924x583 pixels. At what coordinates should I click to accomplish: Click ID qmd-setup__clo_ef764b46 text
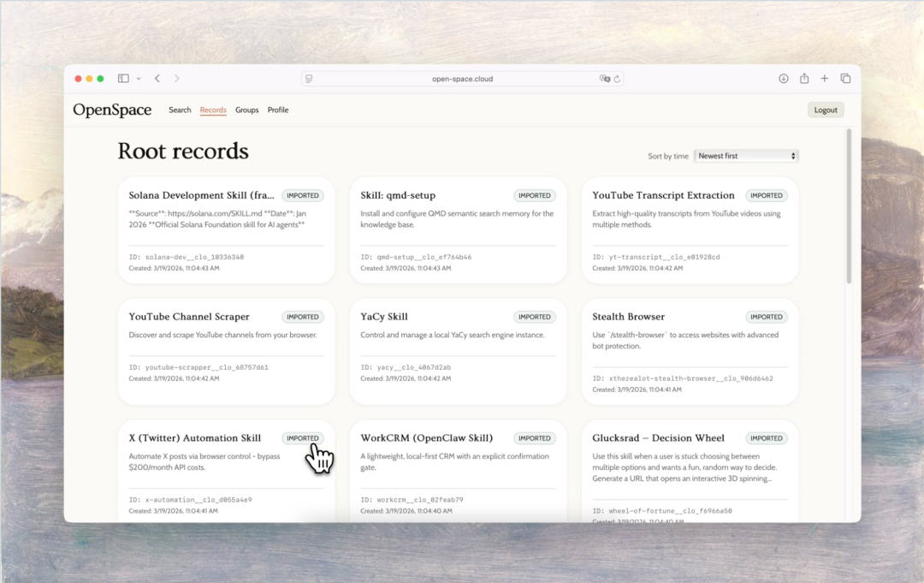416,257
